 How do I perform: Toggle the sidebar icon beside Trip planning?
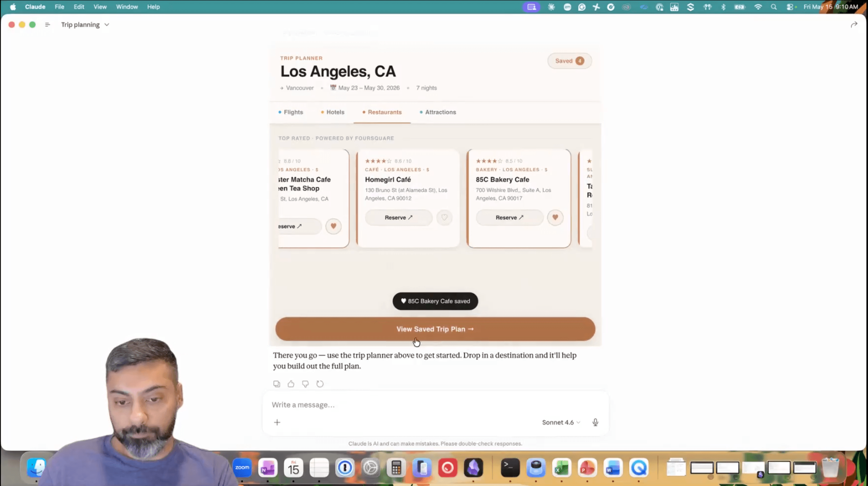coord(47,25)
